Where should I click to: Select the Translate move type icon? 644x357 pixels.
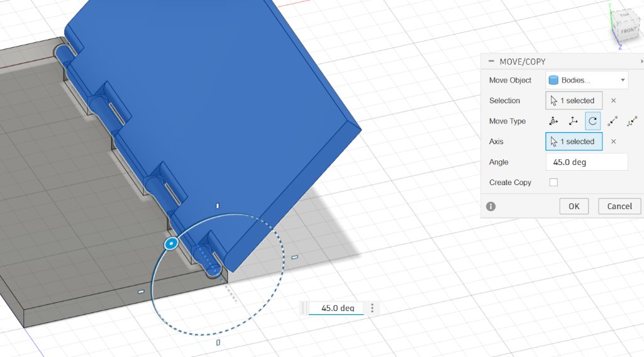(x=573, y=121)
